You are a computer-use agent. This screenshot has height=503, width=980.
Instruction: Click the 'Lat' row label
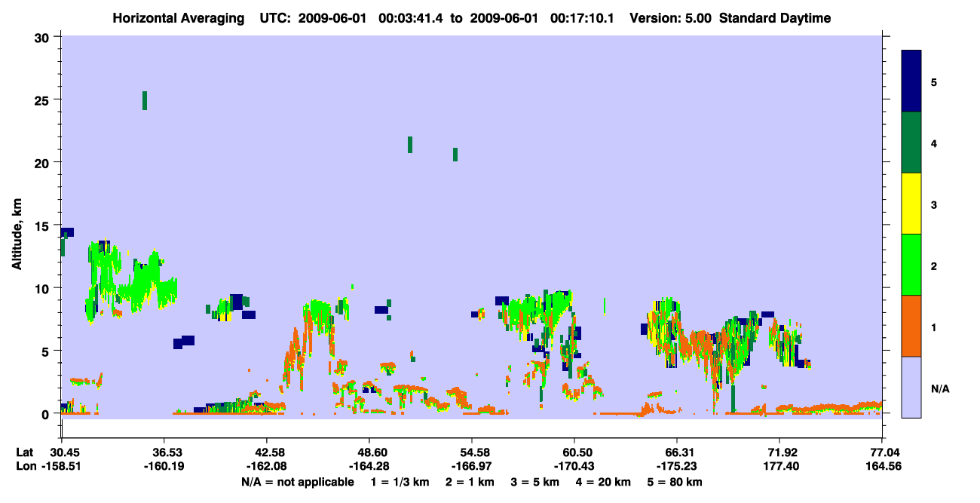(25, 452)
